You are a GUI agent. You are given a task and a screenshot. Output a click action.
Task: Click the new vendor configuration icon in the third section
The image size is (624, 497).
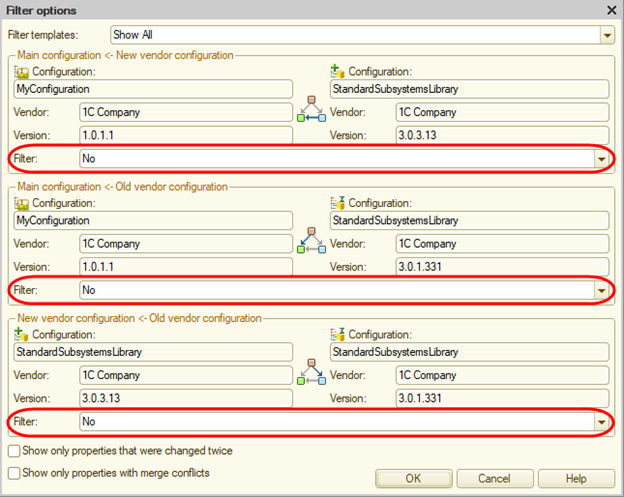point(22,334)
